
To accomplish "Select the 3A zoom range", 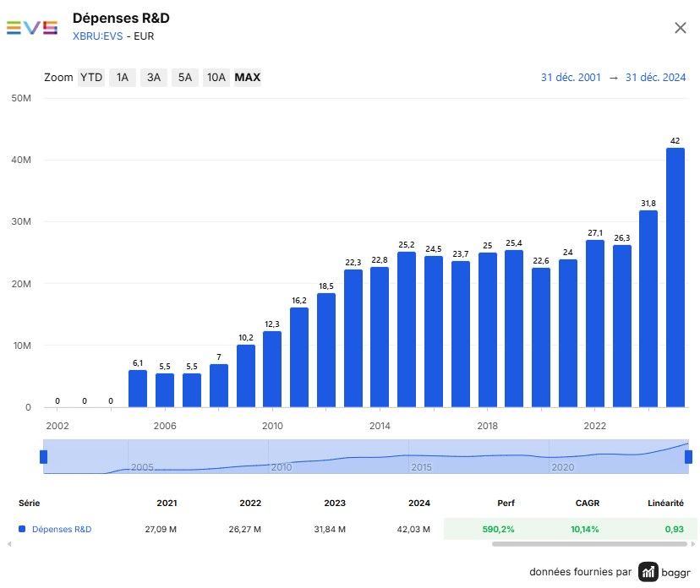I will [154, 77].
